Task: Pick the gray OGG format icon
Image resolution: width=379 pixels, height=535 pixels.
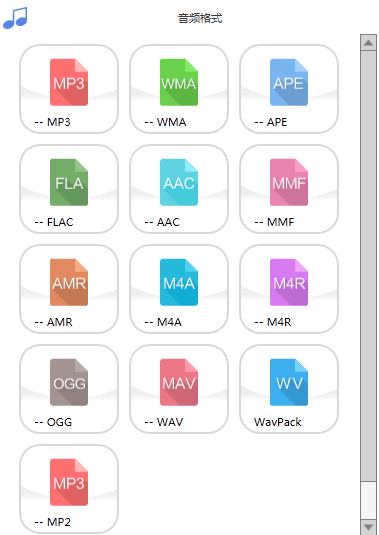Action: pos(69,382)
